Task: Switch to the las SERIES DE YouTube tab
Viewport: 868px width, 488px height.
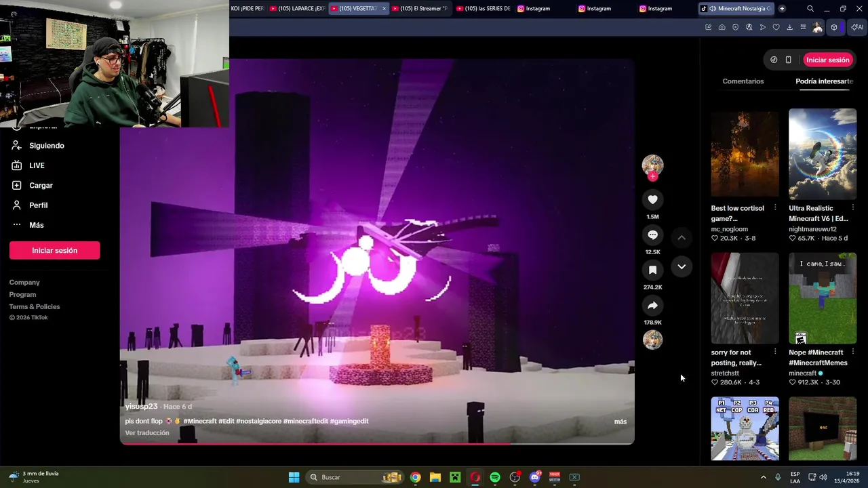Action: pyautogui.click(x=483, y=9)
